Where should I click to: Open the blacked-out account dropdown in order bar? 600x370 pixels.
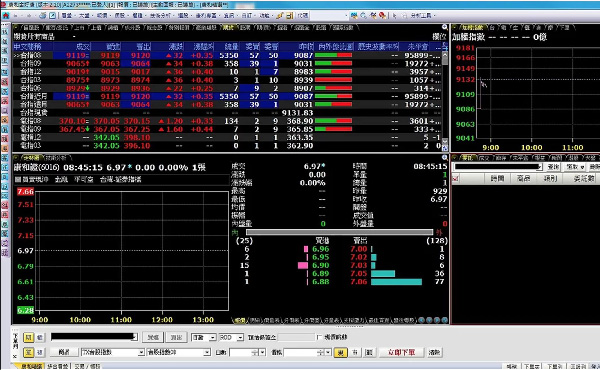94,337
